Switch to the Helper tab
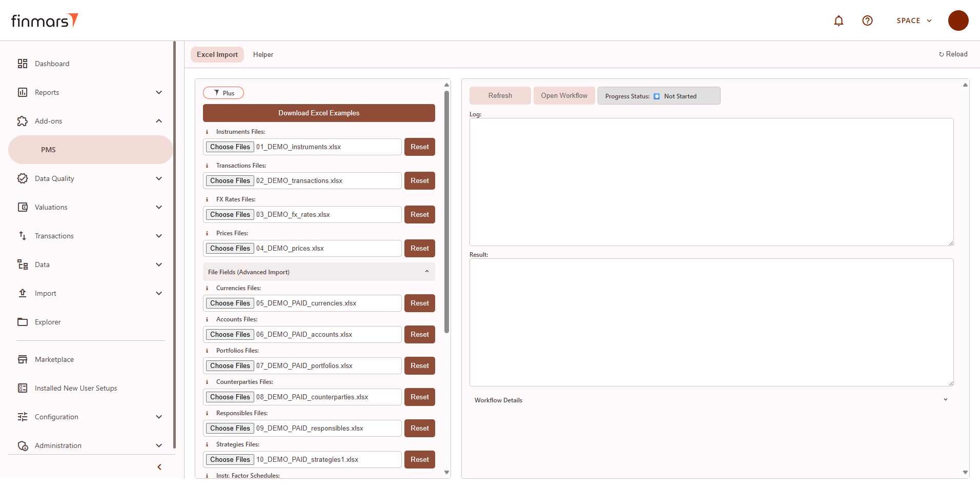Viewport: 980px width, 489px height. [263, 54]
